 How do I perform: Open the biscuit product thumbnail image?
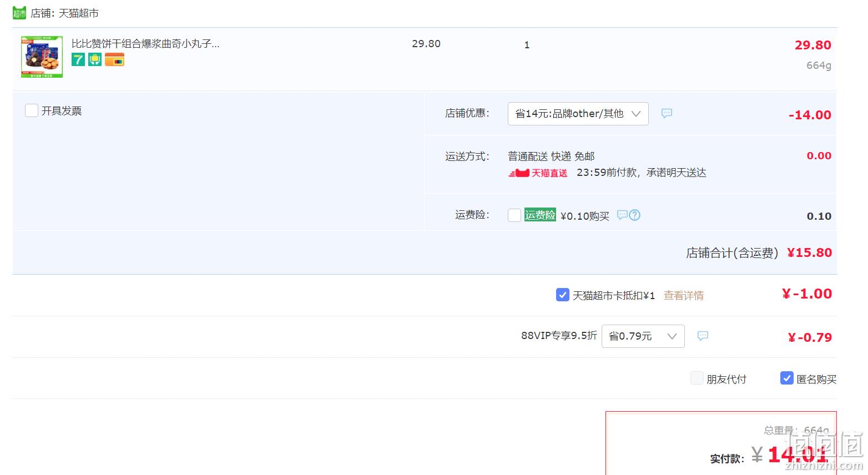[42, 57]
